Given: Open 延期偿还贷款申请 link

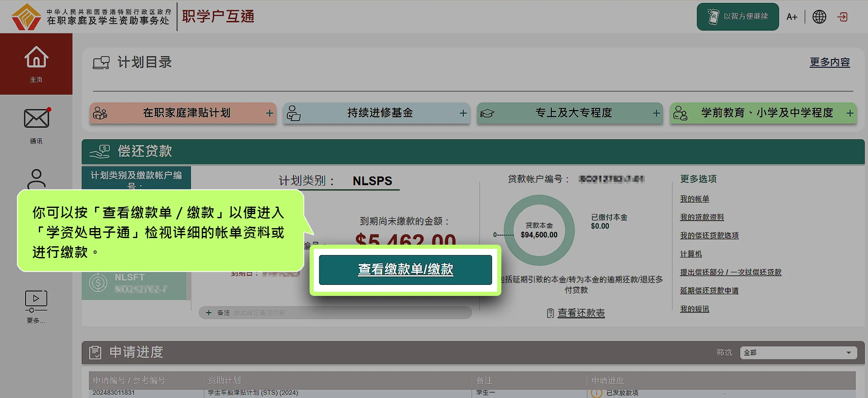Looking at the screenshot, I should point(709,291).
